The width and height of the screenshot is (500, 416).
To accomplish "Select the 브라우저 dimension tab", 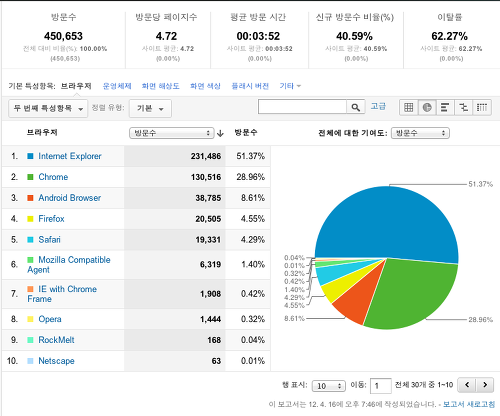I will pos(76,86).
